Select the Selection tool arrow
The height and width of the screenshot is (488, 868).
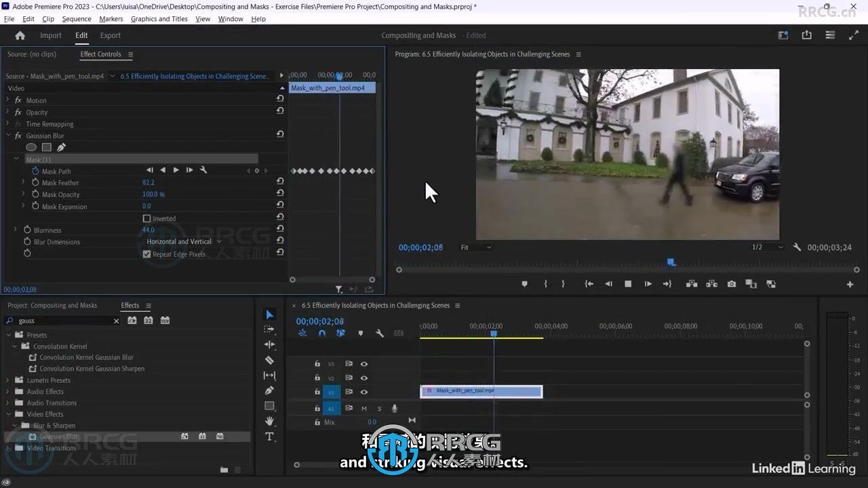point(269,314)
